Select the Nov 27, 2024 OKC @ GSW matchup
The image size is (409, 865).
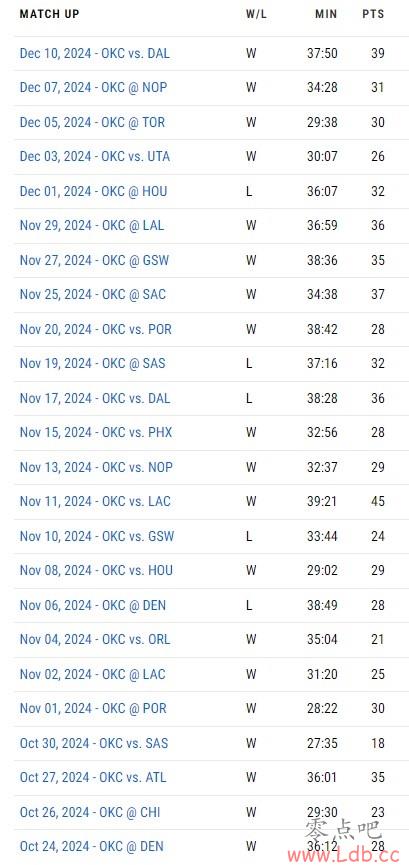coord(94,260)
